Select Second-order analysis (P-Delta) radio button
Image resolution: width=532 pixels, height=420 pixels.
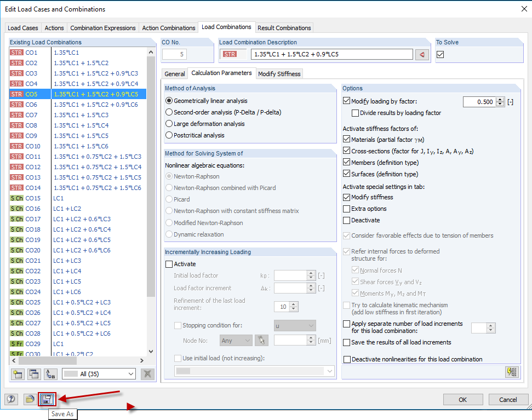coord(170,113)
